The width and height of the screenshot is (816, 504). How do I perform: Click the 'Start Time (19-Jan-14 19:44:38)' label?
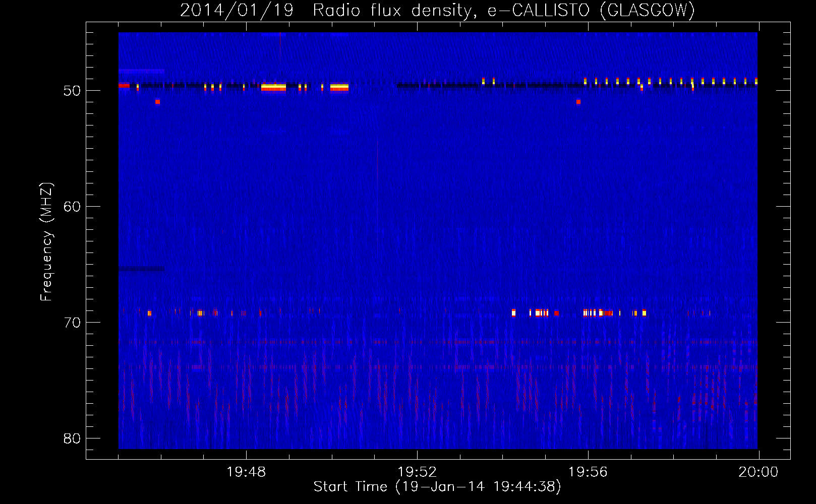[x=437, y=487]
